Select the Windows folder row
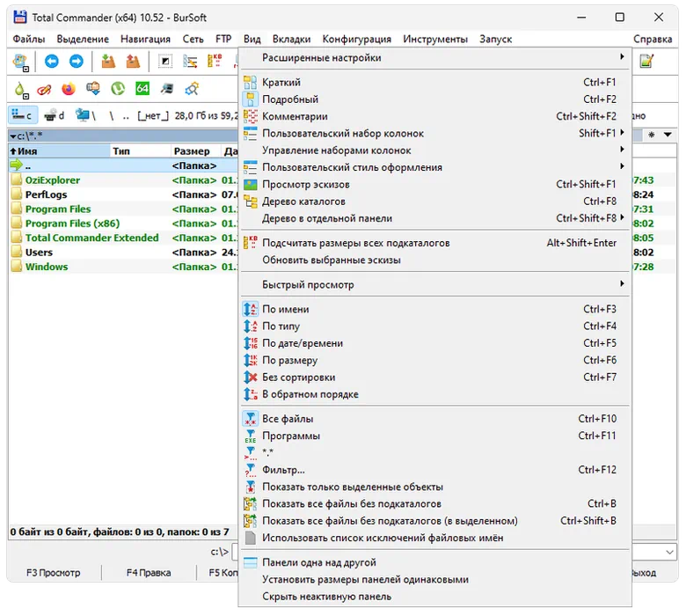 [x=123, y=267]
